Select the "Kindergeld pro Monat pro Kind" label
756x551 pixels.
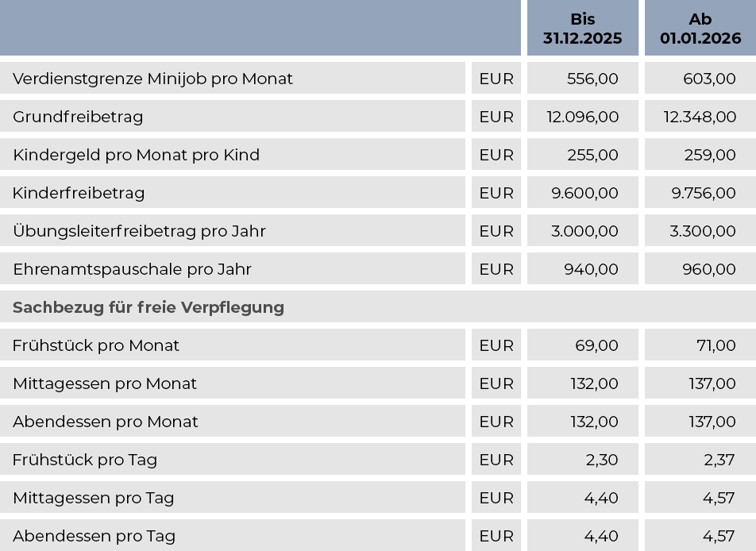(136, 155)
